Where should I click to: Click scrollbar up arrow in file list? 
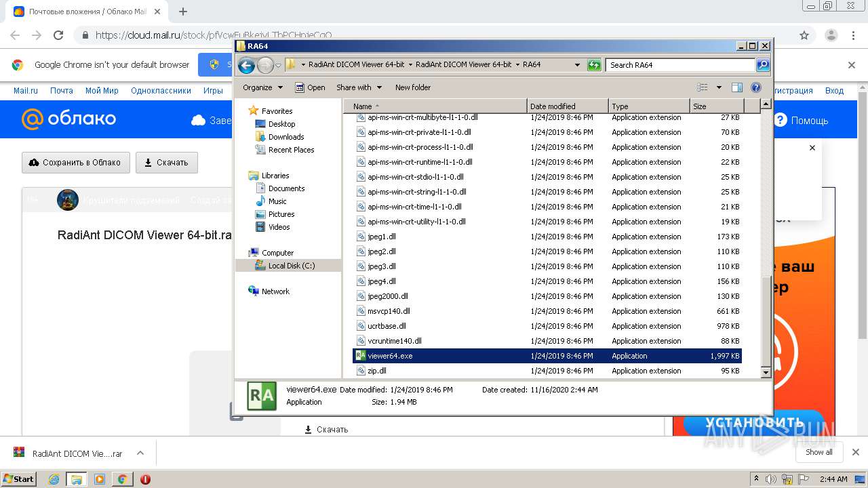pyautogui.click(x=766, y=104)
